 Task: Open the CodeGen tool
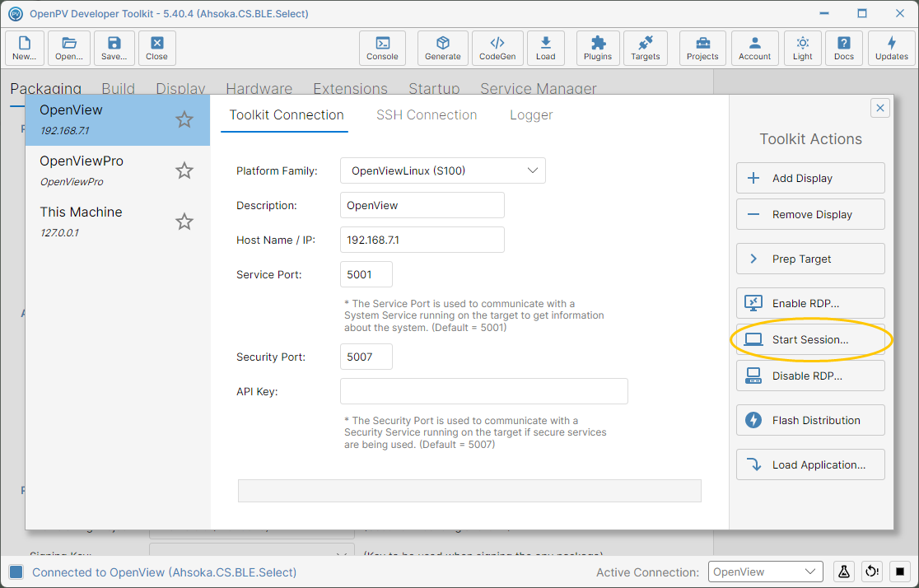[497, 48]
